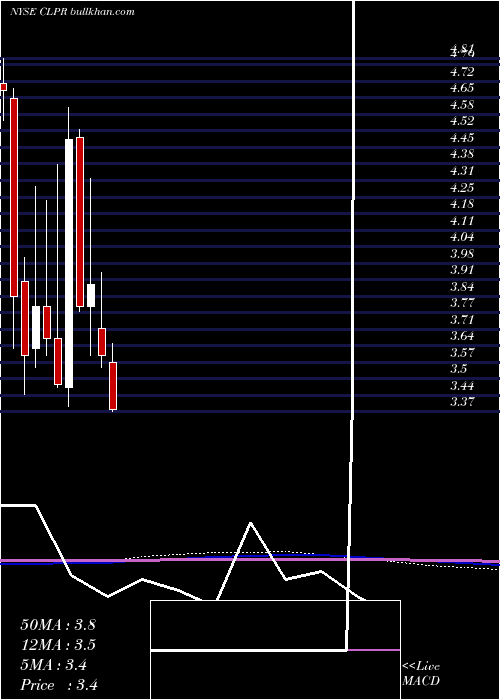Select the 4.25 price axis label
Image resolution: width=500 pixels, height=700 pixels.
click(x=462, y=188)
